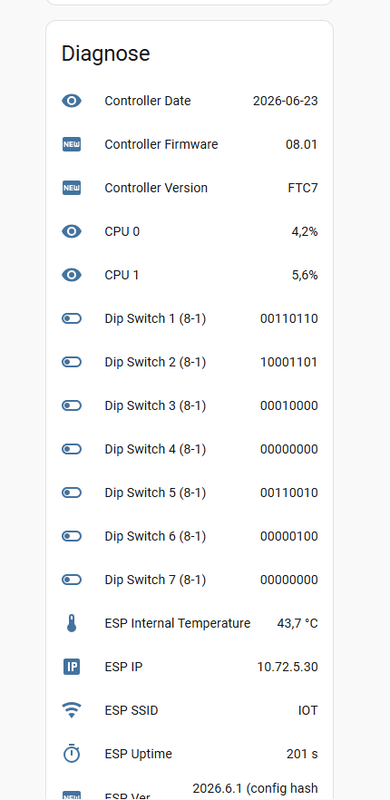Click Dip Switch 4 value 00000000
390x800 pixels.
coord(289,449)
